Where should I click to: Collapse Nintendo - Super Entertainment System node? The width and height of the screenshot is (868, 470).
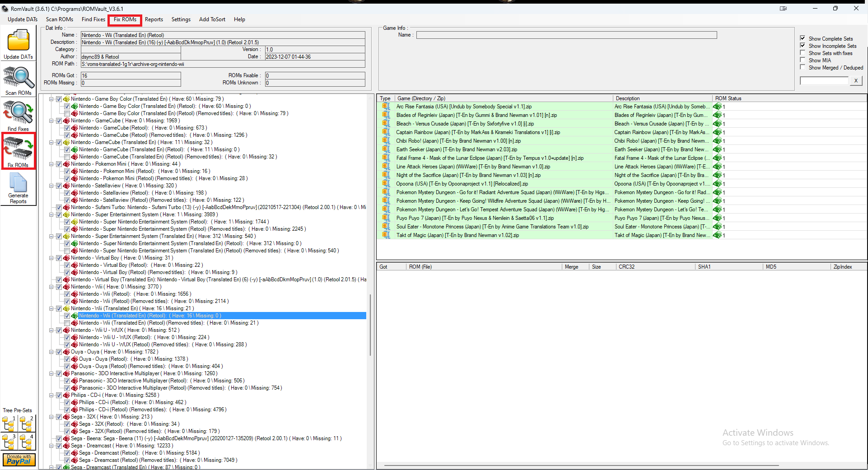51,214
